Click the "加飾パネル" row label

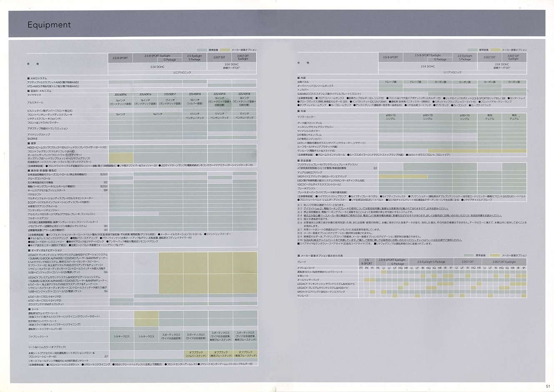tap(303, 82)
